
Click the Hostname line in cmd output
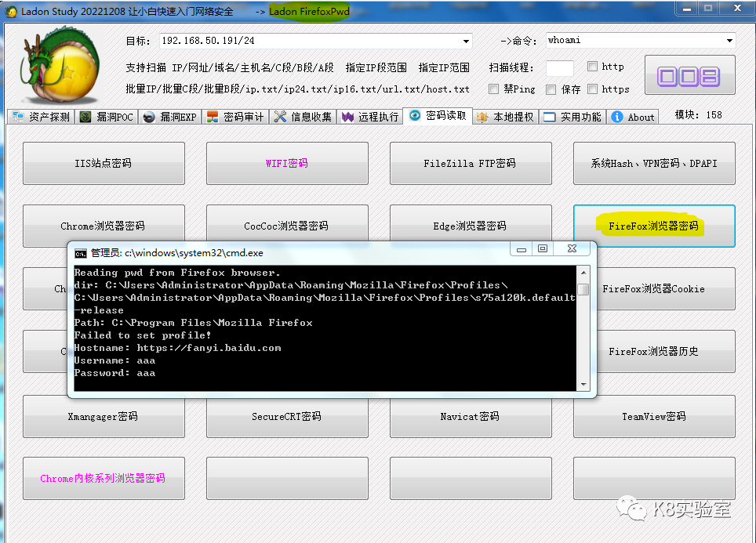177,348
